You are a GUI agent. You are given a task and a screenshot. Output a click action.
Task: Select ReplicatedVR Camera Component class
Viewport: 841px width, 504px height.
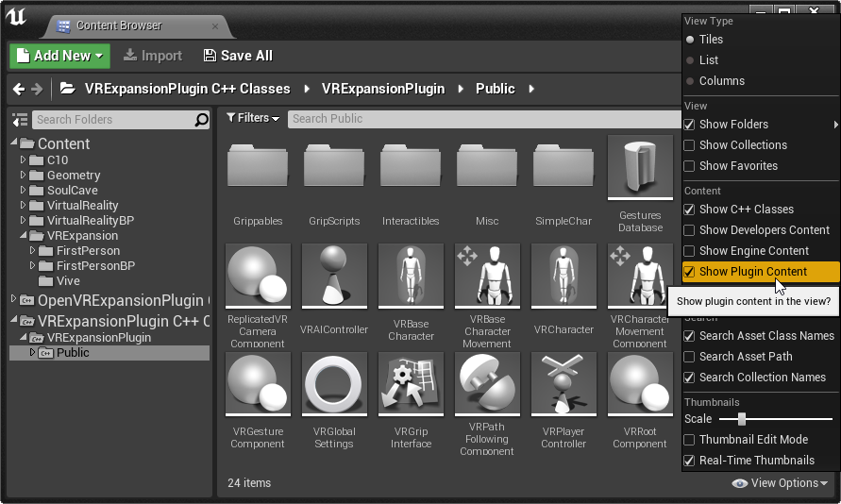[258, 276]
